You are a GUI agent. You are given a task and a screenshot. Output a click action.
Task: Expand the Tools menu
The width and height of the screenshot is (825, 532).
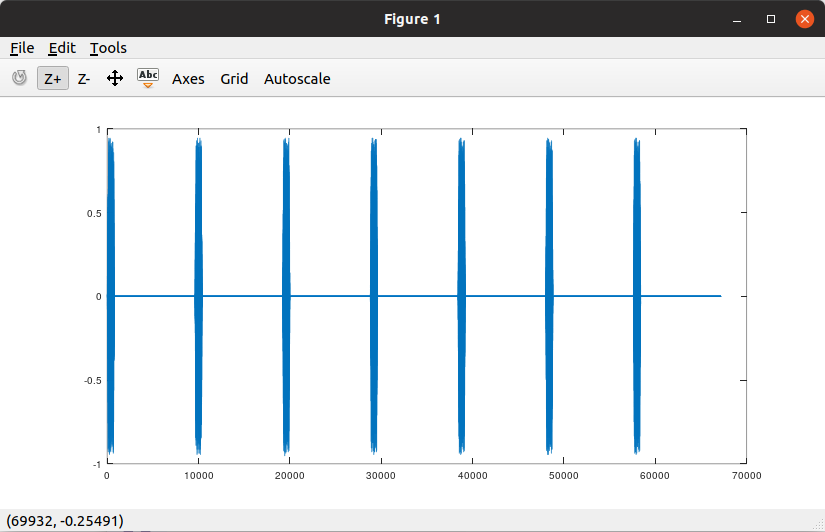(108, 48)
